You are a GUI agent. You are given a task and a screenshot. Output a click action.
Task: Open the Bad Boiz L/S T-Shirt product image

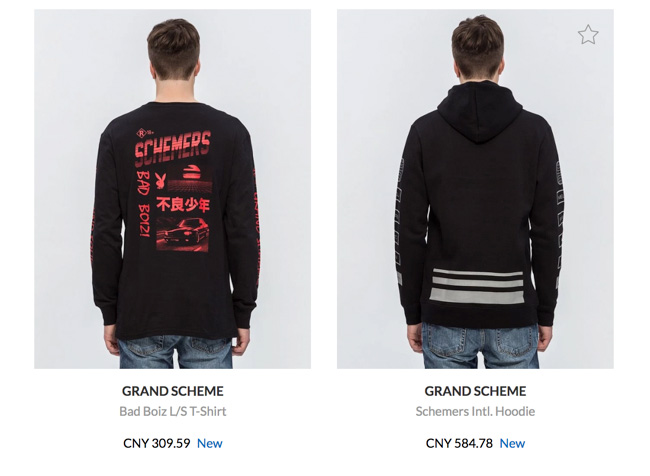pos(172,189)
